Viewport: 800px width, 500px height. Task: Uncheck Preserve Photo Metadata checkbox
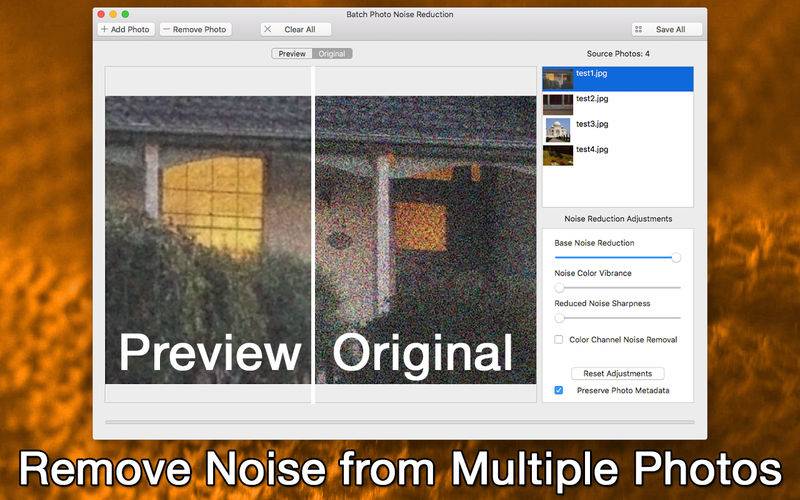(x=559, y=390)
